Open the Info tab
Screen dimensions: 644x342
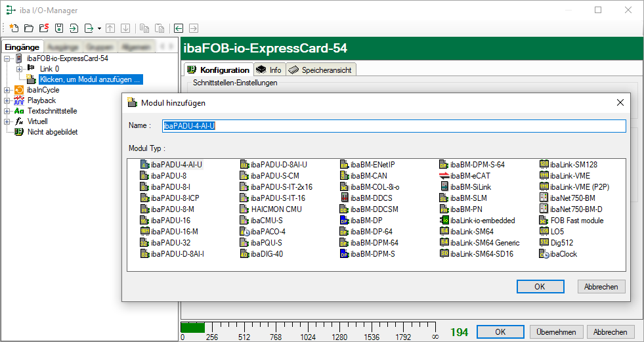point(269,70)
